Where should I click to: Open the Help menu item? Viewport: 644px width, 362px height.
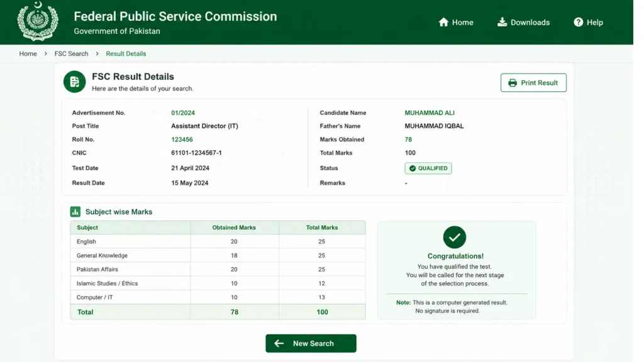coord(588,22)
